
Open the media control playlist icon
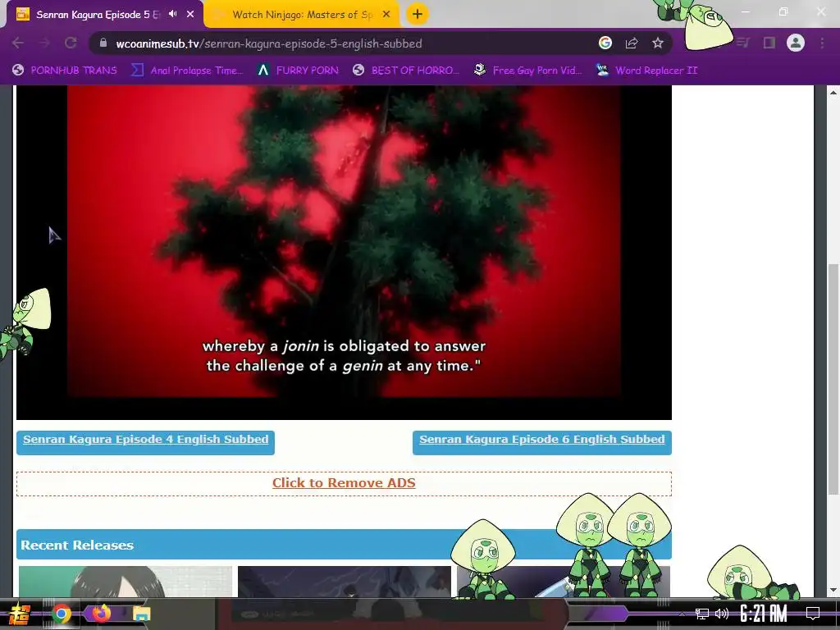point(743,43)
